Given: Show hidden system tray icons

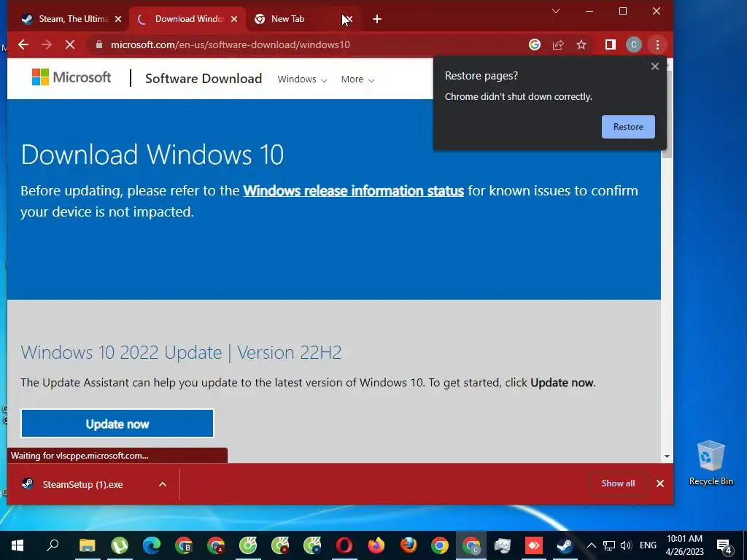Looking at the screenshot, I should pyautogui.click(x=591, y=545).
